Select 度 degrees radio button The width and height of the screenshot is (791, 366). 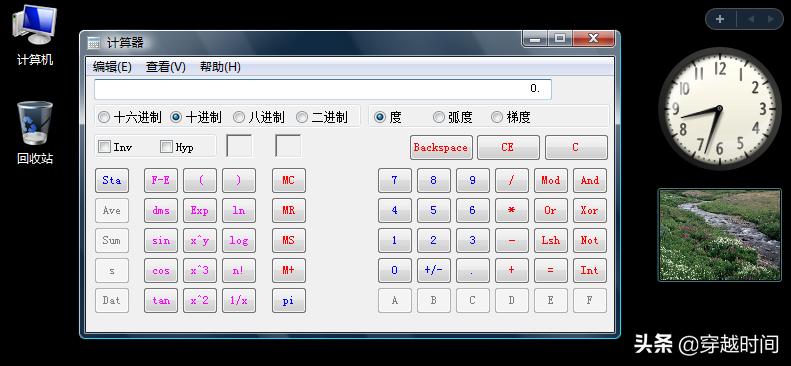(x=380, y=117)
